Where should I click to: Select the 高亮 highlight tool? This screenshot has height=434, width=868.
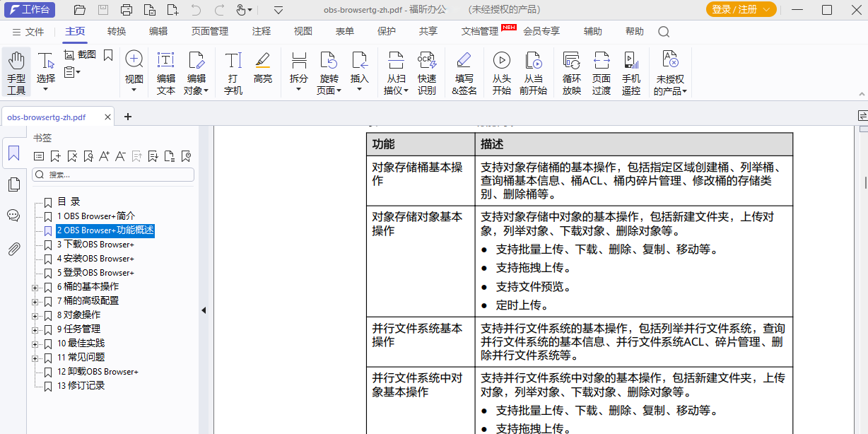coord(263,67)
